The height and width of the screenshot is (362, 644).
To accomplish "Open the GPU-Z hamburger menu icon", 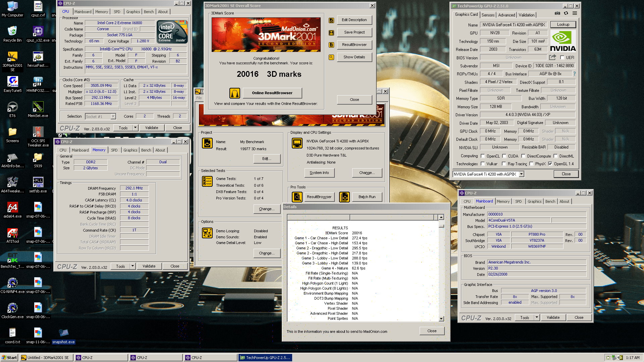I will pos(575,13).
